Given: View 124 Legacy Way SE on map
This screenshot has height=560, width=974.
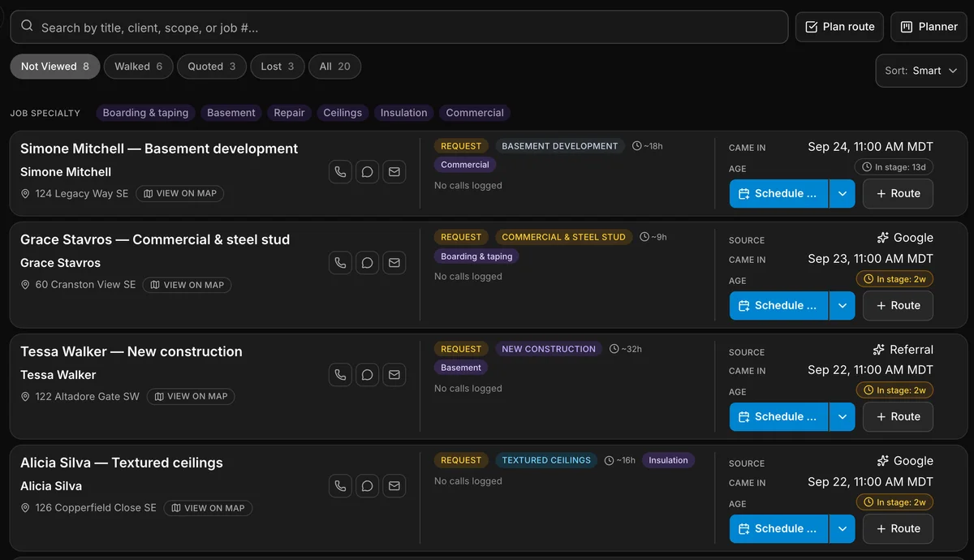Looking at the screenshot, I should (x=180, y=194).
